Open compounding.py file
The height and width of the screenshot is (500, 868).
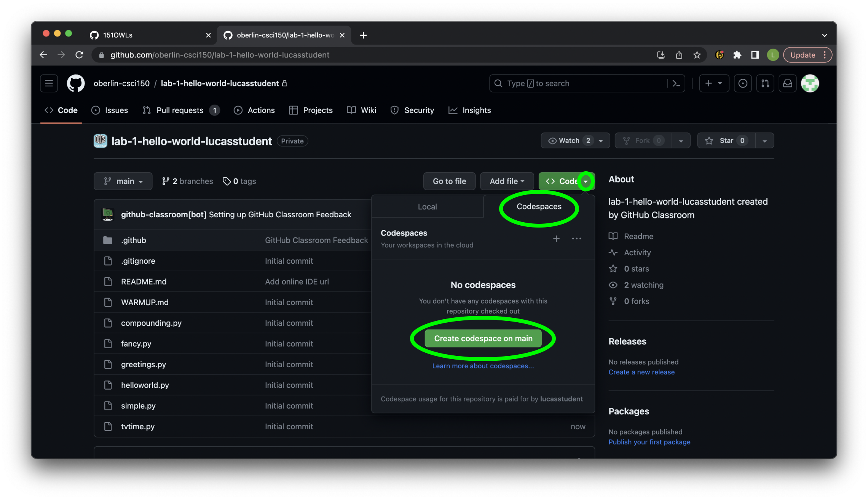coord(151,323)
